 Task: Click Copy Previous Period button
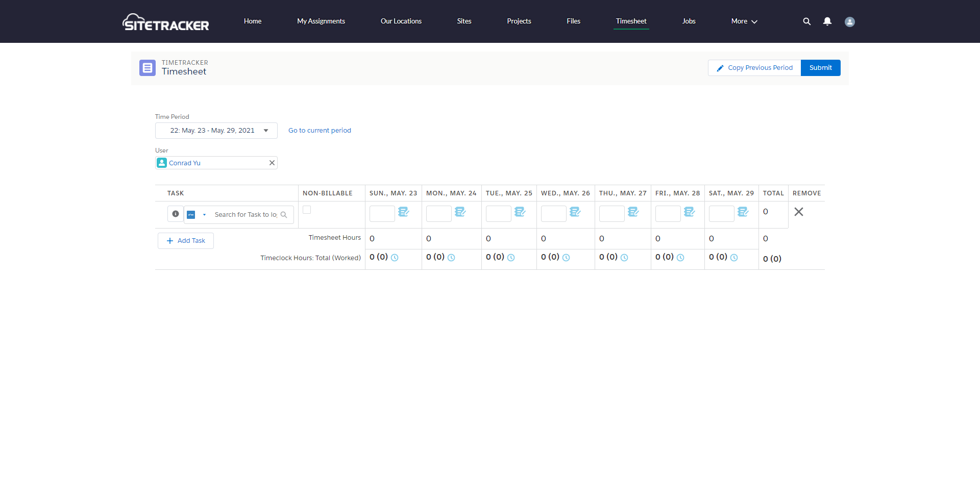754,68
